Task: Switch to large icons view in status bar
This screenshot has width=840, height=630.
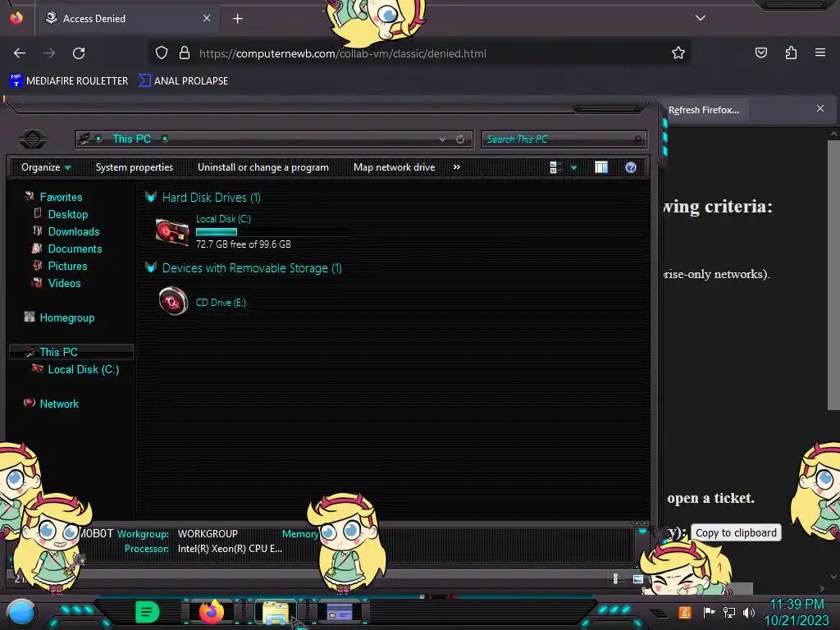Action: [x=637, y=578]
